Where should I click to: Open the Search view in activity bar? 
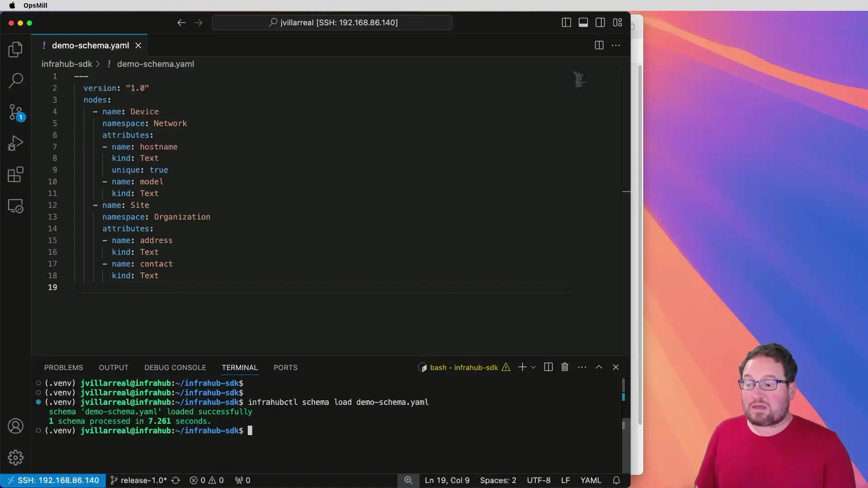coord(15,80)
